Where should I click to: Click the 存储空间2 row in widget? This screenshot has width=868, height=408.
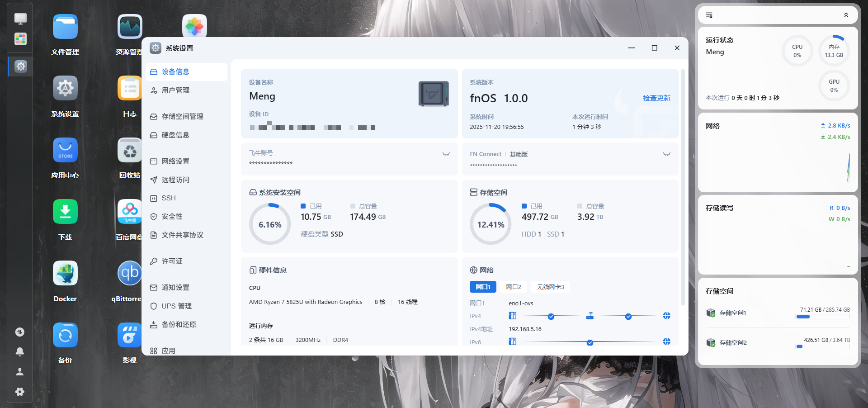point(778,342)
